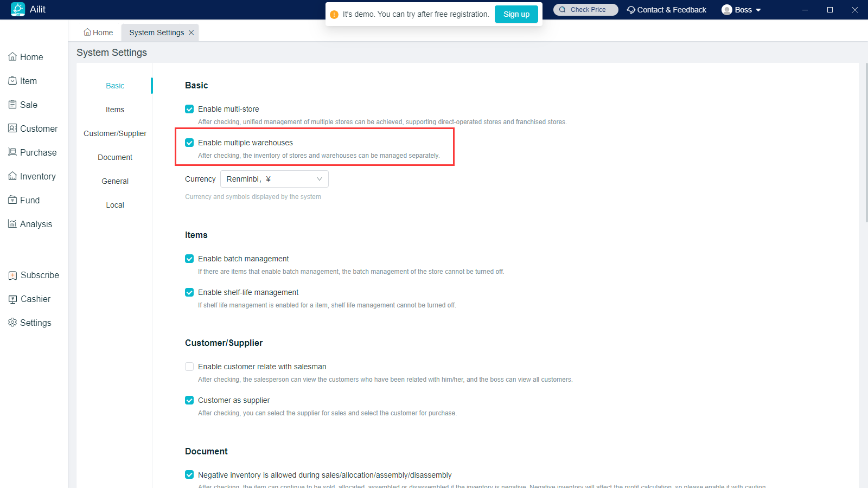Uncheck Enable shelf-life management
Image resolution: width=868 pixels, height=488 pixels.
tap(189, 292)
